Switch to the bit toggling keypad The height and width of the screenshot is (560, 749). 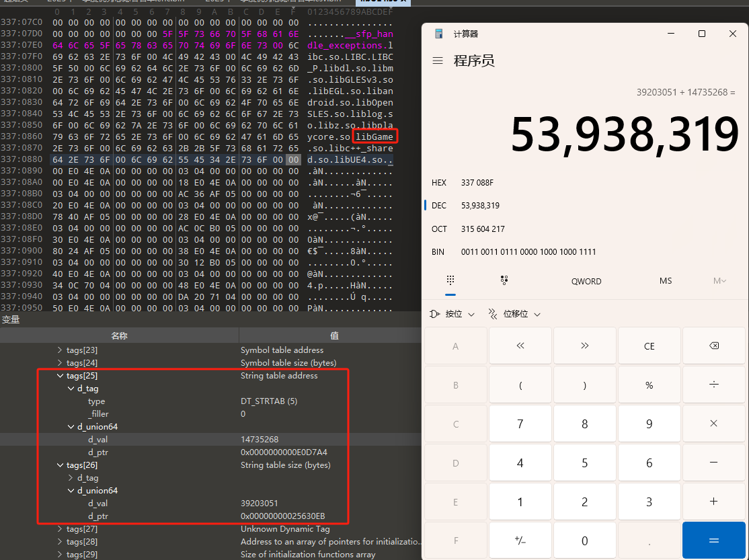point(504,280)
